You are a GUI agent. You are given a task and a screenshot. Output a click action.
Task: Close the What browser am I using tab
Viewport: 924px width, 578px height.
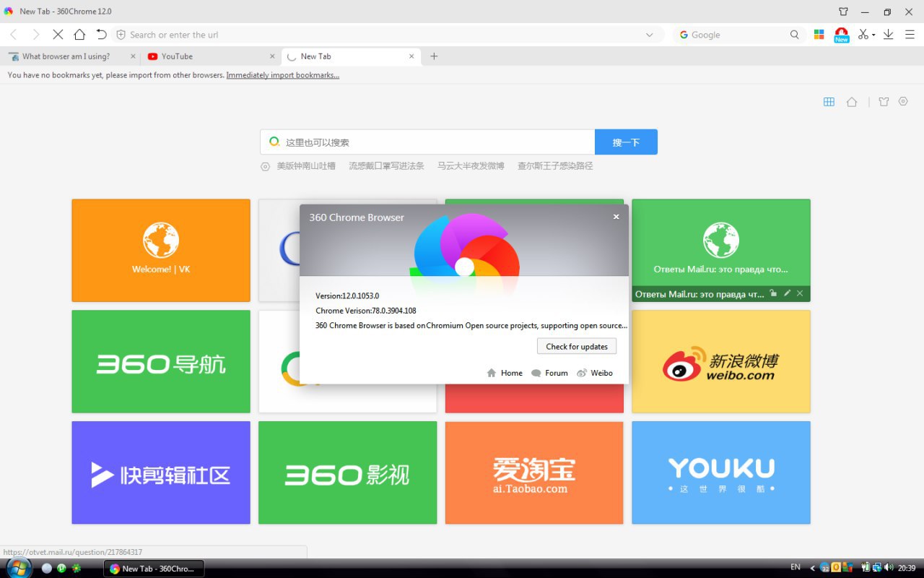click(133, 56)
